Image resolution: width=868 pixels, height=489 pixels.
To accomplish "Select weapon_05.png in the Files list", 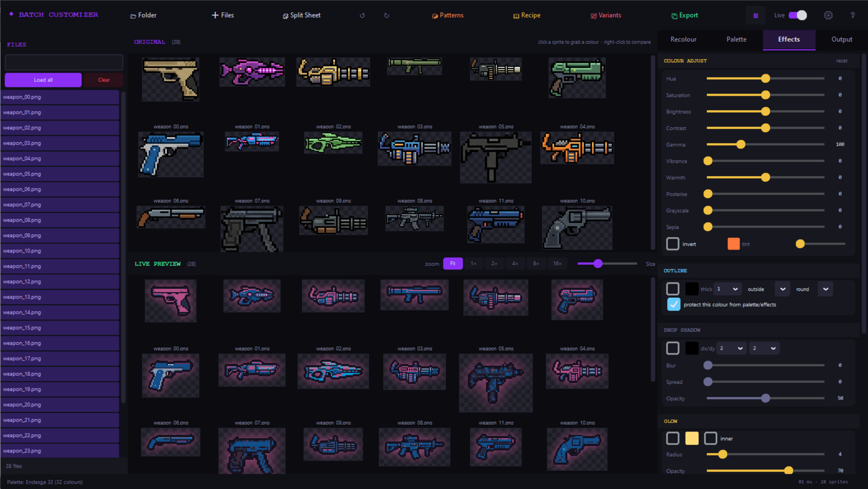I will pyautogui.click(x=60, y=174).
